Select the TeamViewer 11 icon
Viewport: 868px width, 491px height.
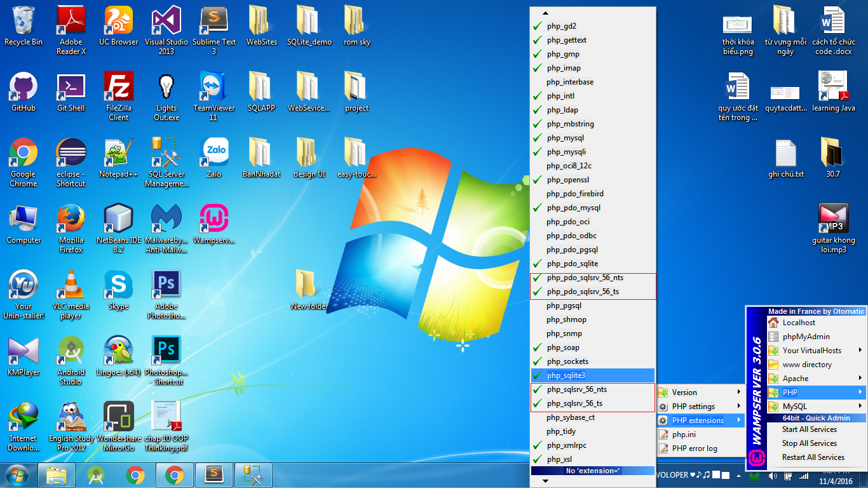(214, 97)
